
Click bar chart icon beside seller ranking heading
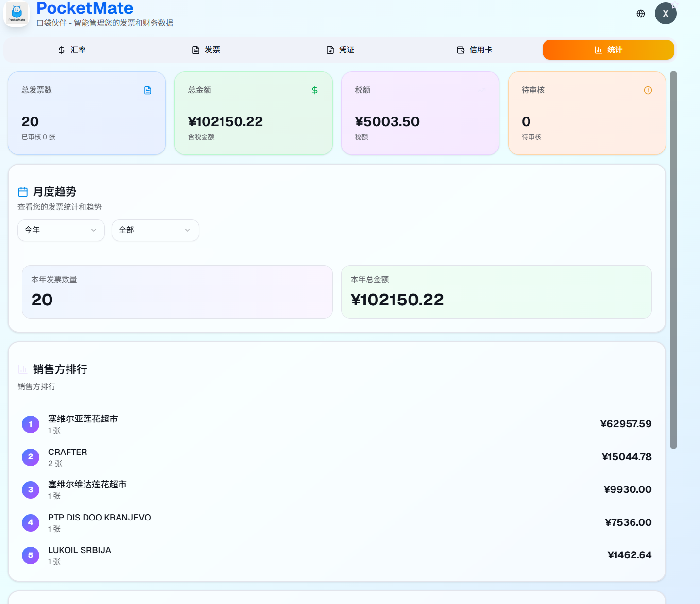pos(23,369)
